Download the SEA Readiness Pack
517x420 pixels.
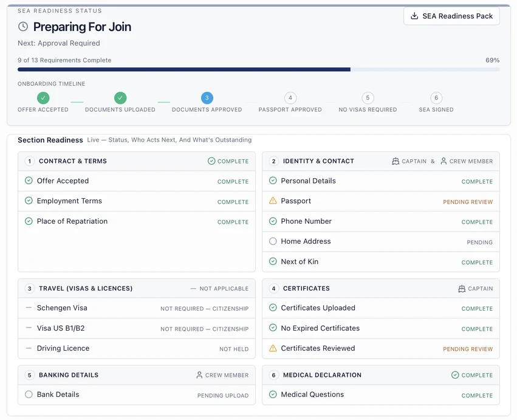coord(451,16)
